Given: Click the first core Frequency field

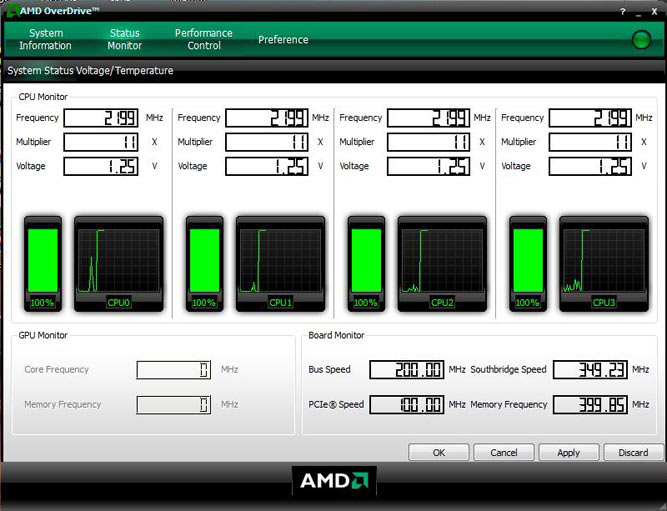Looking at the screenshot, I should point(101,118).
